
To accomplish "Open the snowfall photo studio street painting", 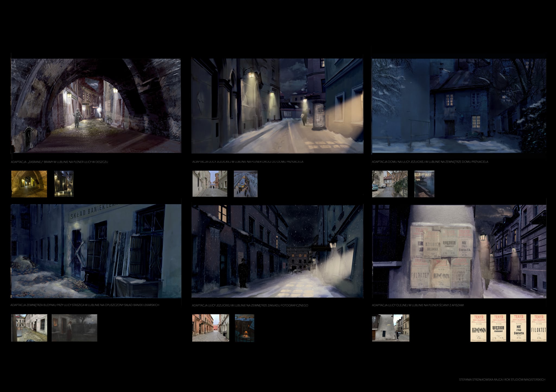I will coord(277,251).
